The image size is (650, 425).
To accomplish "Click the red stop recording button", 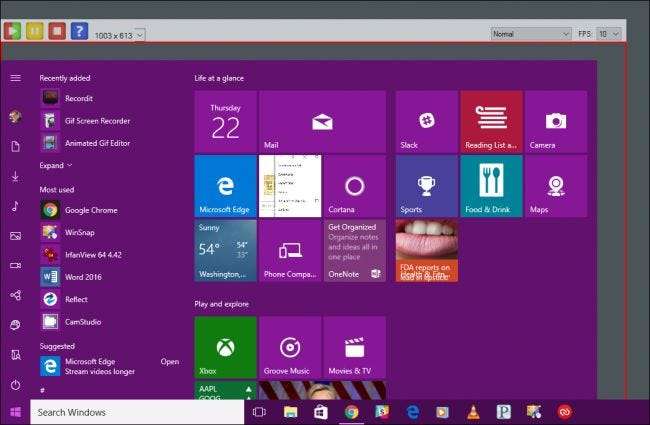I will pyautogui.click(x=57, y=32).
